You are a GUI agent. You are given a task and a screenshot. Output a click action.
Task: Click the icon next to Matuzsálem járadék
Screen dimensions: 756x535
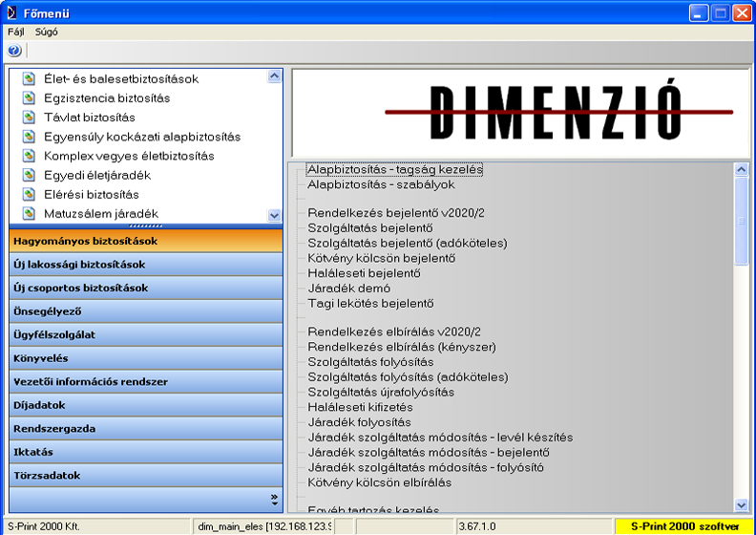29,213
